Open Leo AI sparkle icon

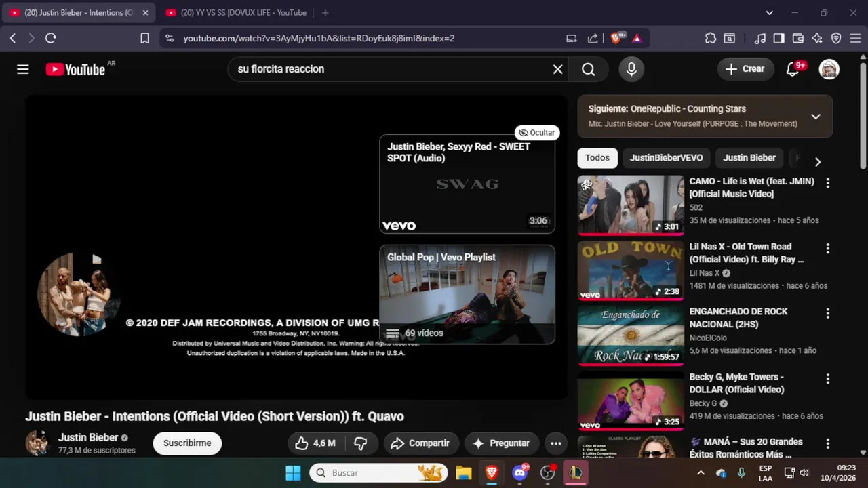[x=817, y=39]
